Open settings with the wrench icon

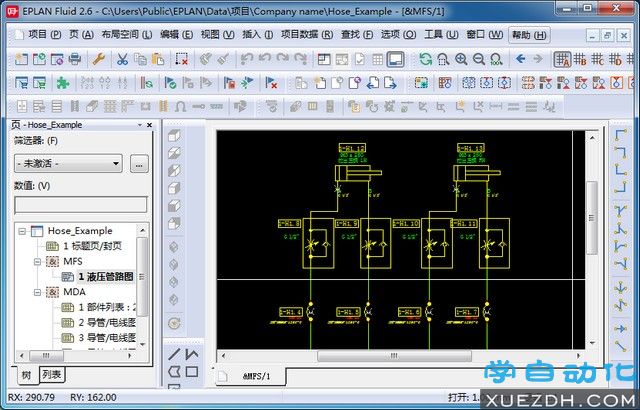pyautogui.click(x=98, y=60)
